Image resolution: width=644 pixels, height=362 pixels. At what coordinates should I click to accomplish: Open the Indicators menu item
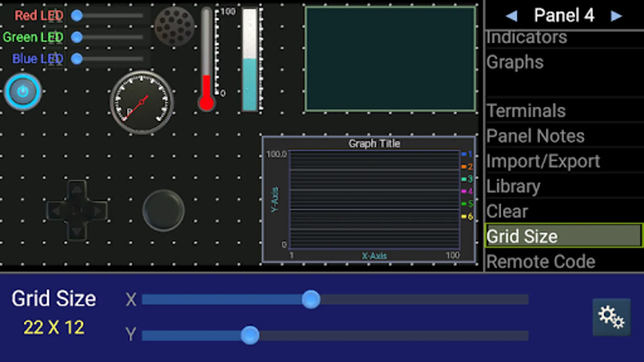(564, 39)
